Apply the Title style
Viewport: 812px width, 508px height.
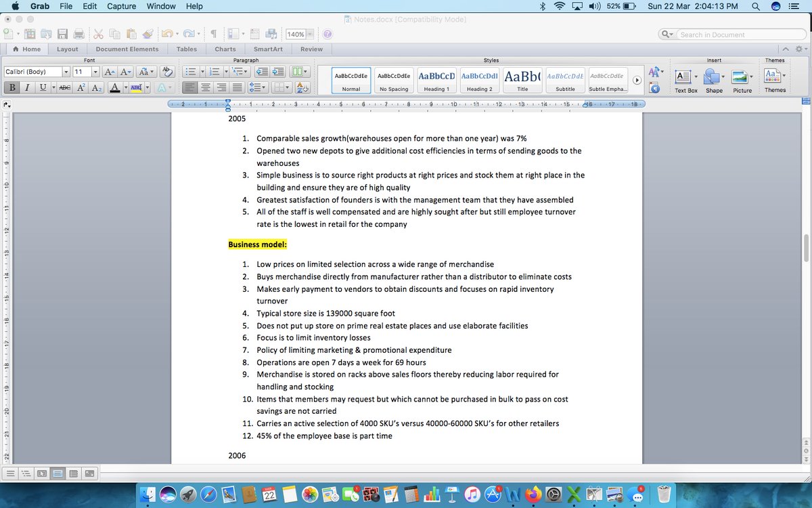(x=522, y=80)
